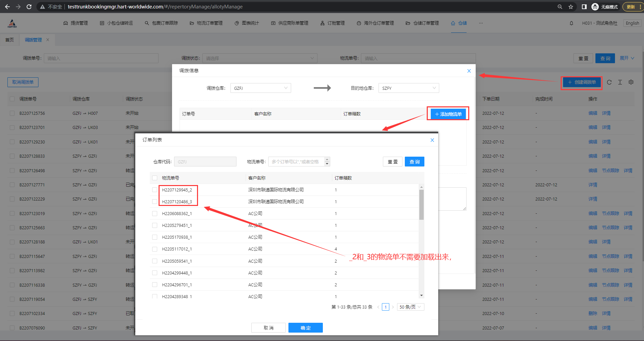Switch to the 首页 tab

(10, 40)
